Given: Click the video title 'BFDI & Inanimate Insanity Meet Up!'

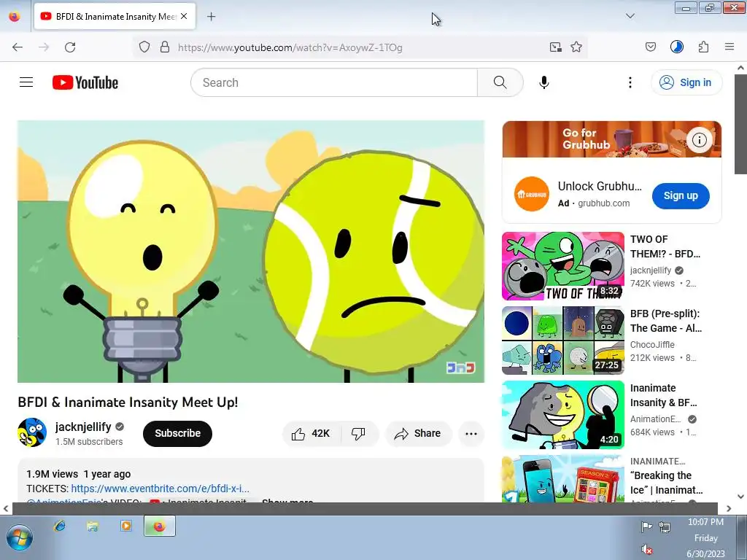Looking at the screenshot, I should click(x=128, y=402).
